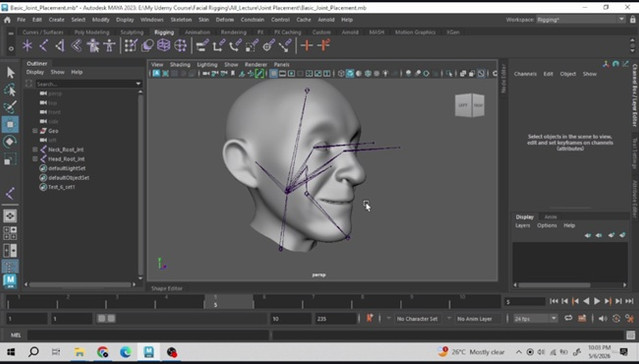639x364 pixels.
Task: Open File Explorer from the taskbar
Action: coord(79,352)
